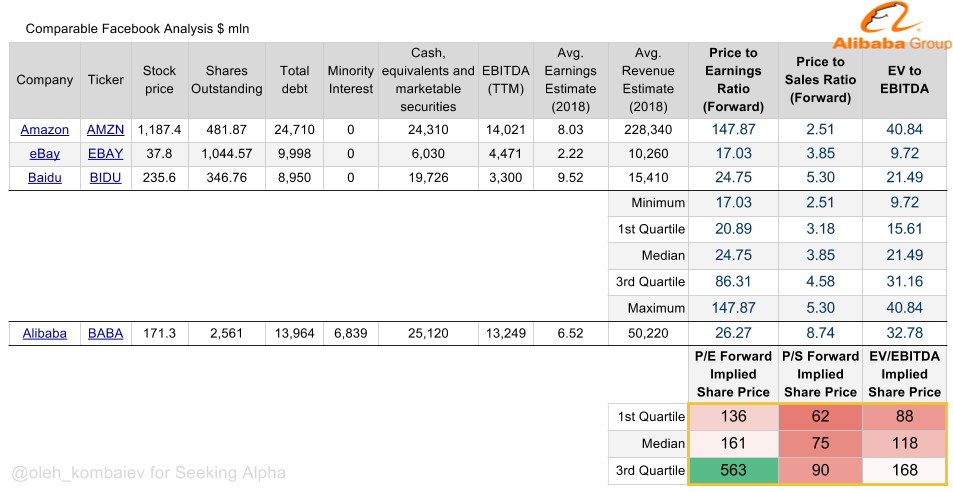The width and height of the screenshot is (953, 492).
Task: Select P/E Forward Implied Share Price header
Action: pos(733,374)
